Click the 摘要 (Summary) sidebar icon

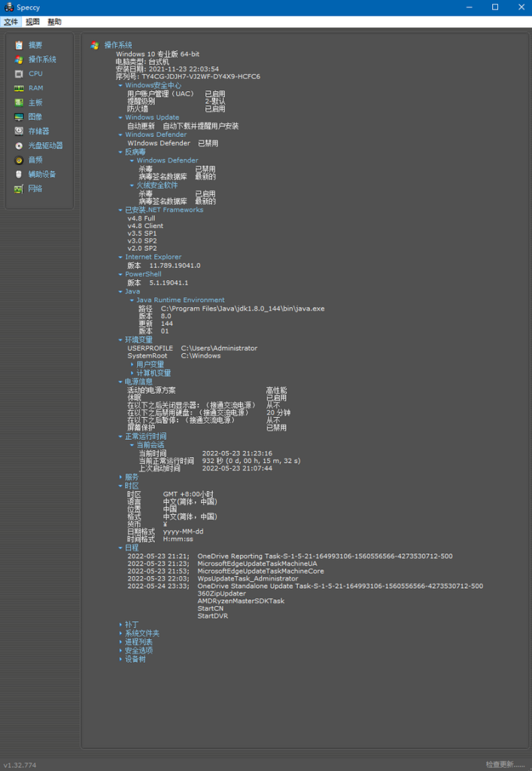(19, 45)
